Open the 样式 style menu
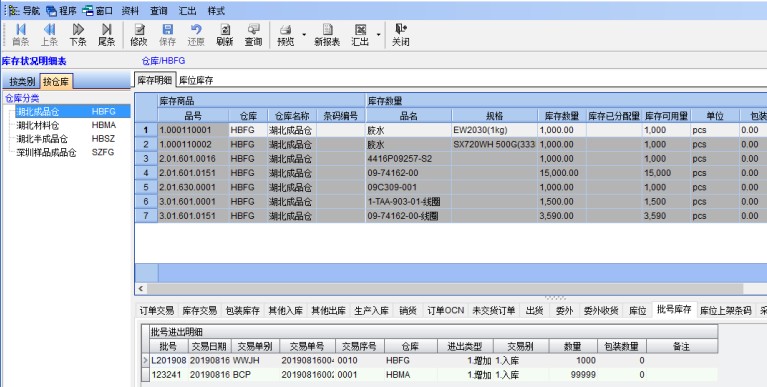Screen dimensions: 767x387 (216, 10)
